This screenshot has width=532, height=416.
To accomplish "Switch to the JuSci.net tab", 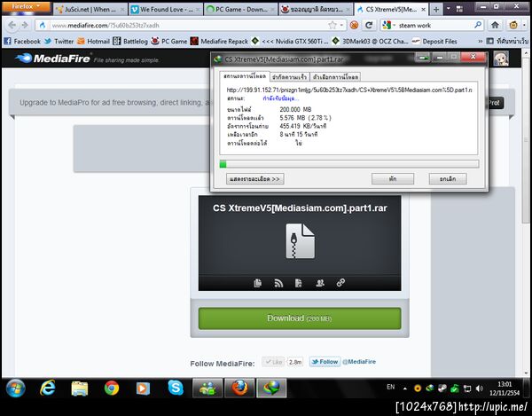I will (x=90, y=10).
